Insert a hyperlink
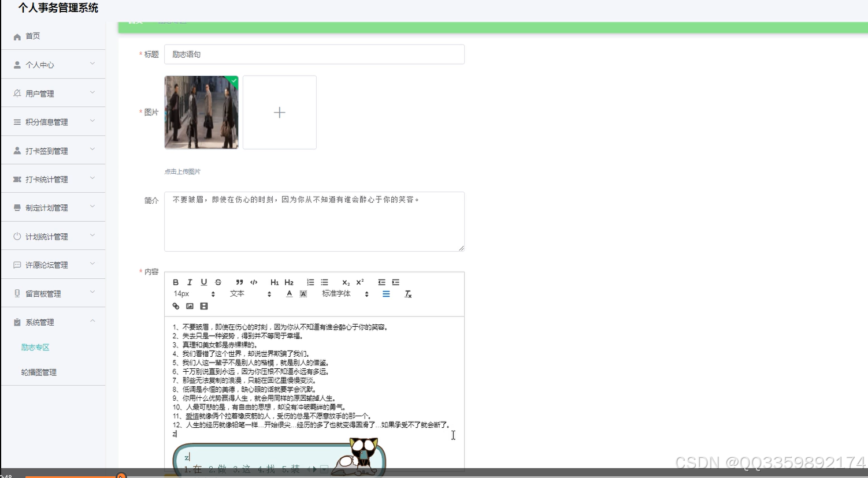 pos(176,306)
